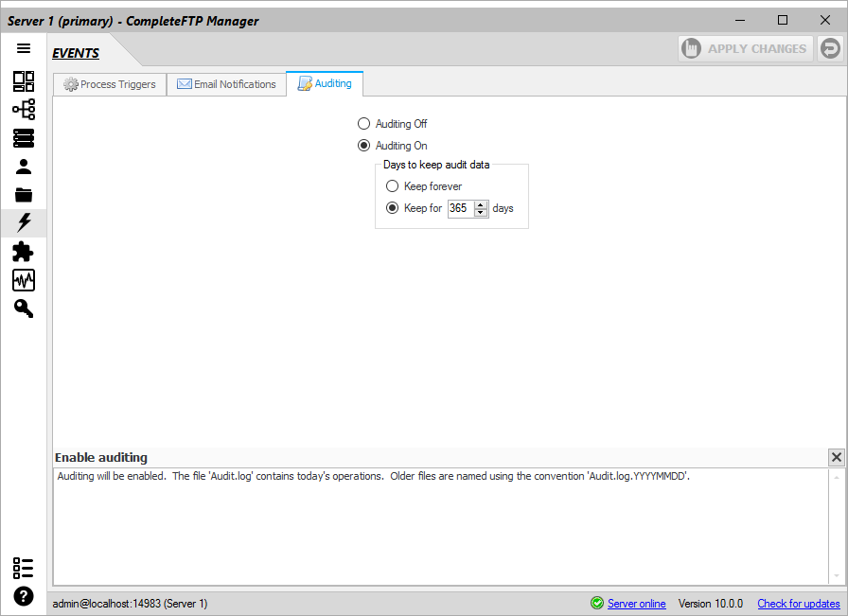Open the cluster/sites tree icon in sidebar
The image size is (848, 616).
[24, 109]
